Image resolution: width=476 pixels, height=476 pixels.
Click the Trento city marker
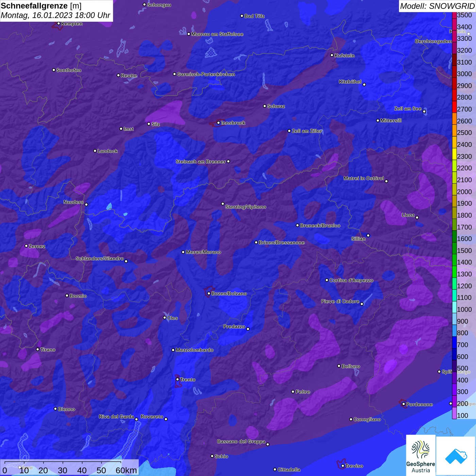[x=177, y=379]
